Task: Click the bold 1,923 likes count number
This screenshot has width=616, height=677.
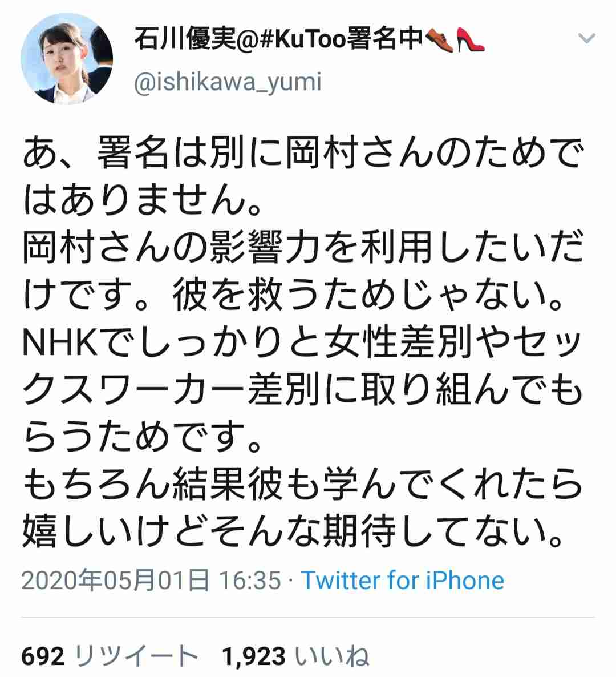Action: click(x=254, y=656)
